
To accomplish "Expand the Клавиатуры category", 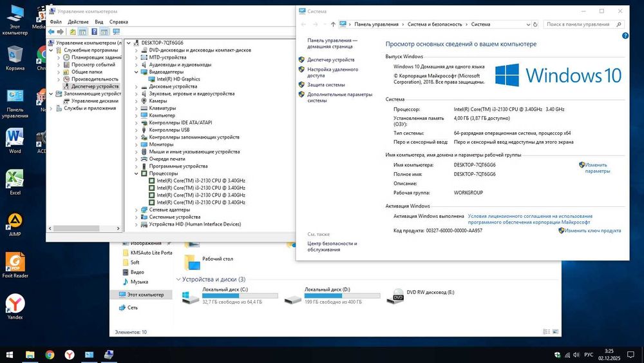I will tap(137, 108).
